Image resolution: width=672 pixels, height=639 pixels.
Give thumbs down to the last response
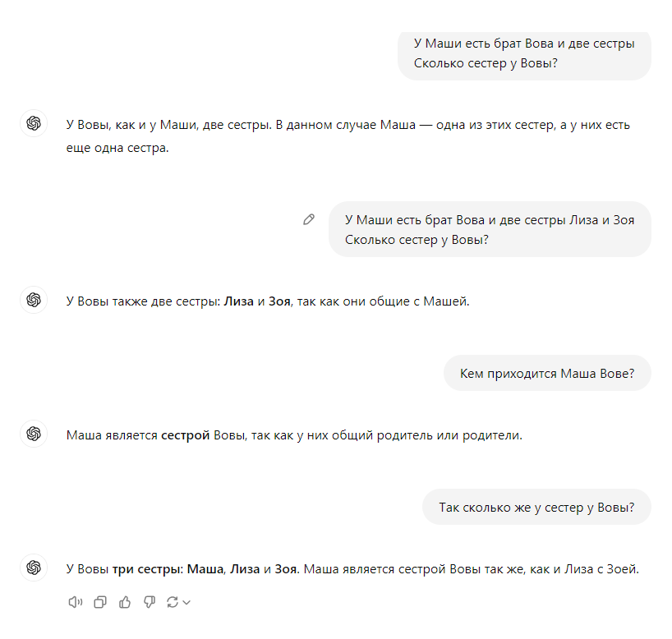(149, 602)
